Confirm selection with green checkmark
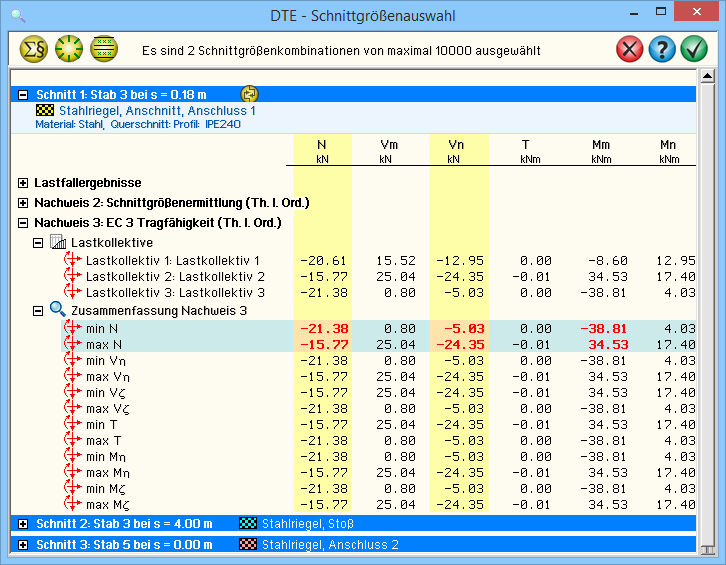Screen dimensions: 726x565 (x=693, y=49)
